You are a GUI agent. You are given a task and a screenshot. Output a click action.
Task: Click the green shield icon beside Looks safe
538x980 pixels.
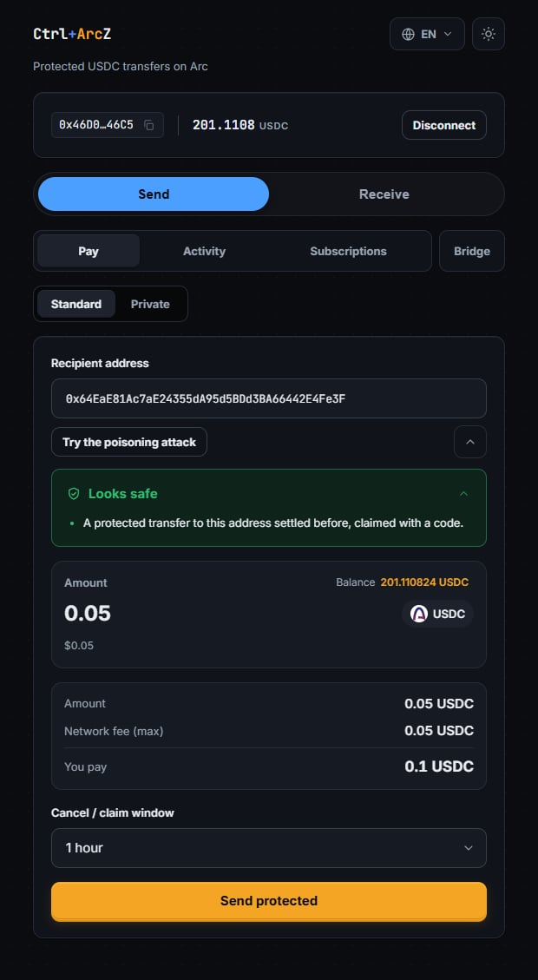coord(74,494)
